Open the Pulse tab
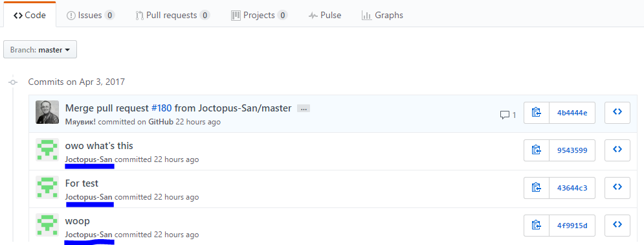The image size is (644, 245). [x=325, y=15]
